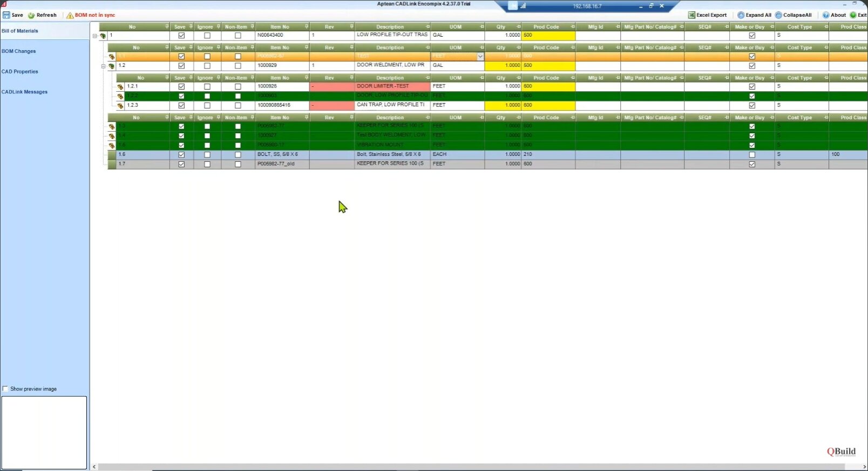This screenshot has height=471, width=868.
Task: Select the assembly icon beside item N00643400
Action: 103,36
